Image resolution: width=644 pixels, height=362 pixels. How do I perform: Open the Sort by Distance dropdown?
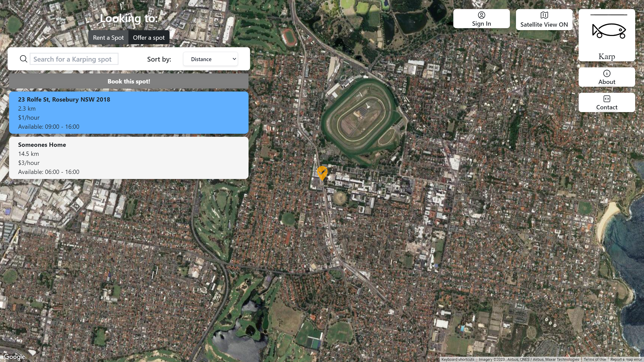pyautogui.click(x=210, y=59)
